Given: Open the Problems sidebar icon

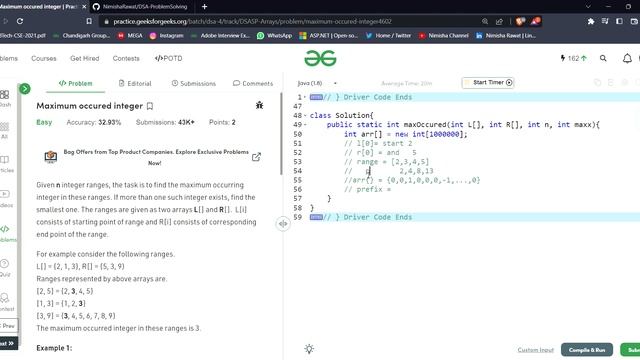Looking at the screenshot, I should pos(6,233).
